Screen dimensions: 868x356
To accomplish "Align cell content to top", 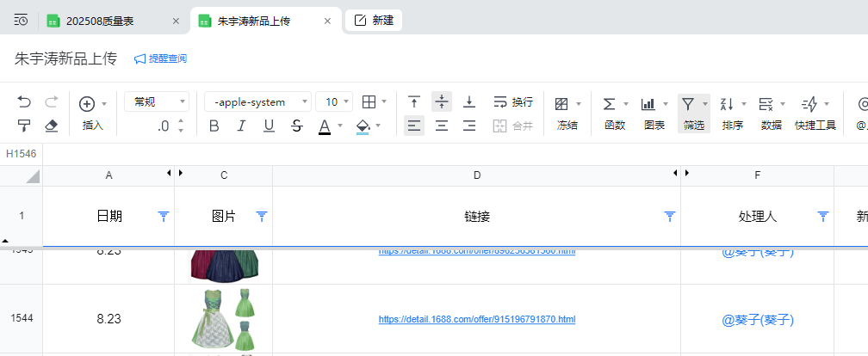I will pos(414,102).
